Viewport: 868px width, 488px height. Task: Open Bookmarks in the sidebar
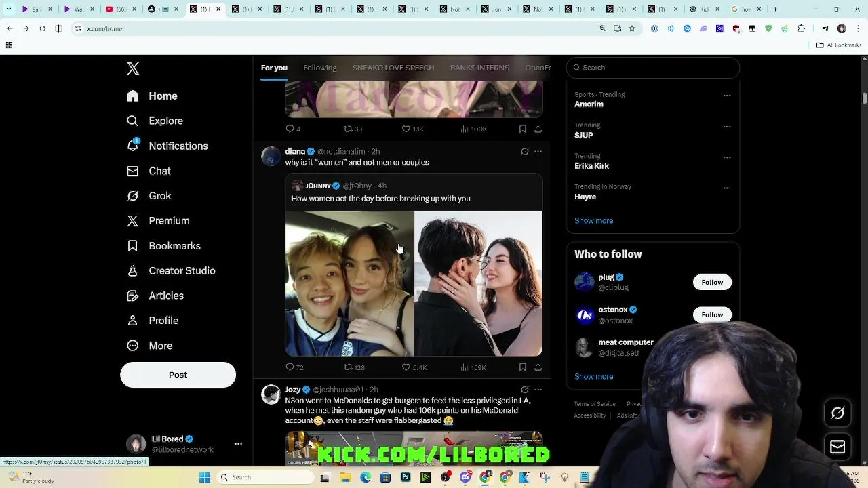(x=163, y=246)
